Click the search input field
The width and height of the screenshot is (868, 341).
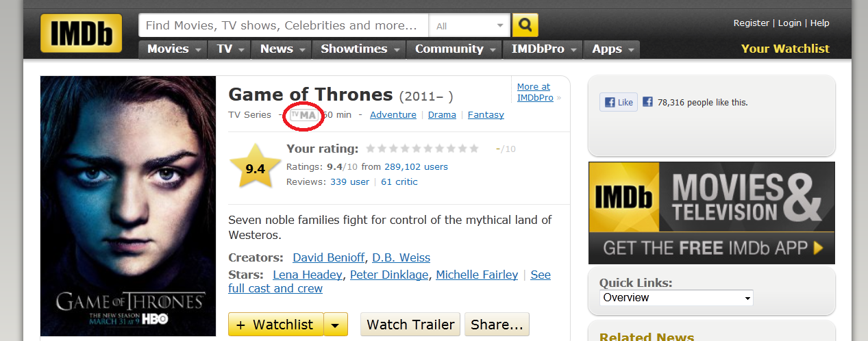click(x=283, y=26)
